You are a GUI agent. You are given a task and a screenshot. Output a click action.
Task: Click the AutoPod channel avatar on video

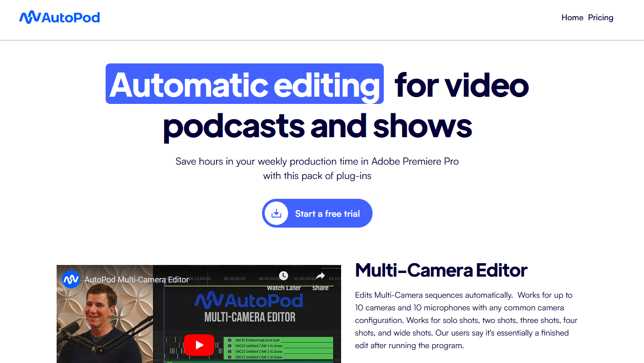coord(71,279)
